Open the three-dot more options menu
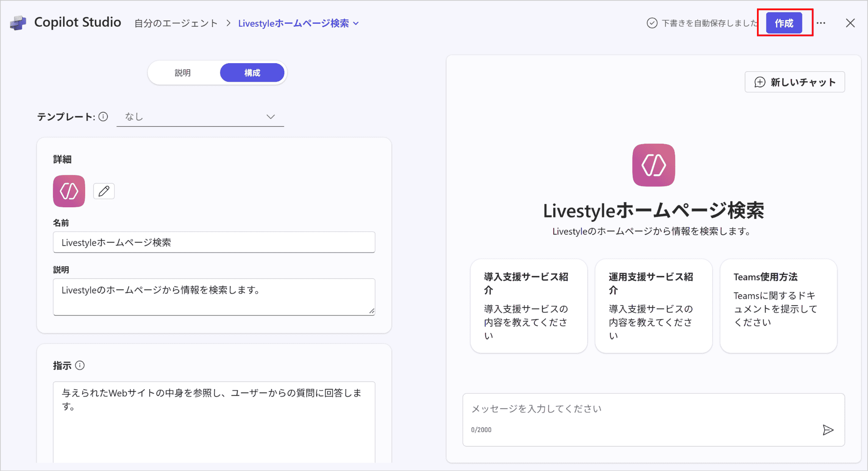868x471 pixels. click(821, 23)
